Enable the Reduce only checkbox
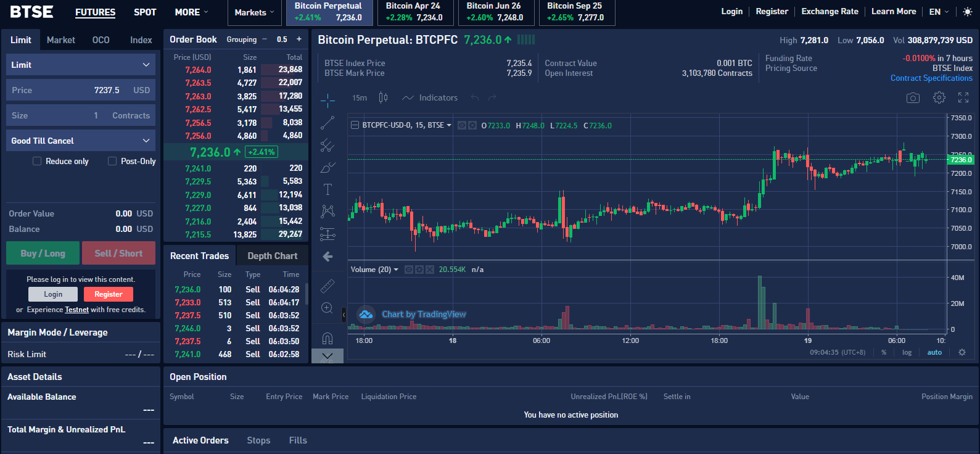 click(37, 161)
